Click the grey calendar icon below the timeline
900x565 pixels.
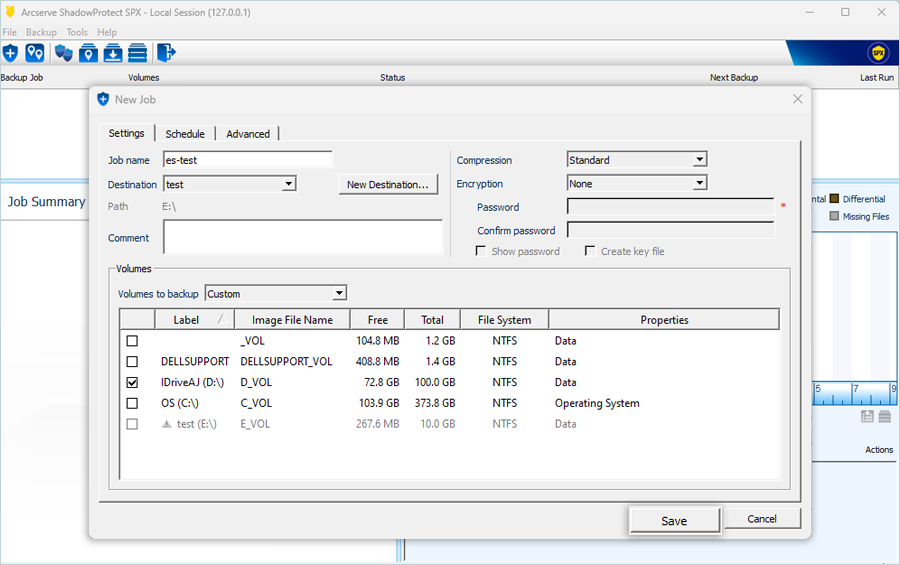[867, 416]
